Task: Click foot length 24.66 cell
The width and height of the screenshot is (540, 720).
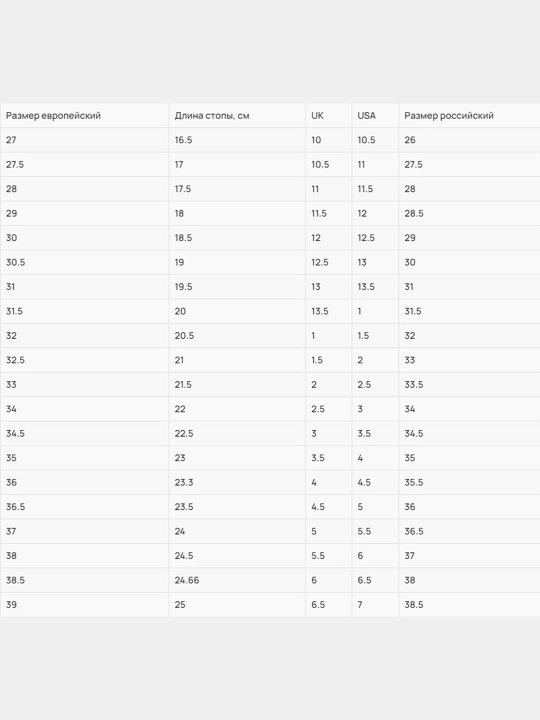Action: pos(237,580)
